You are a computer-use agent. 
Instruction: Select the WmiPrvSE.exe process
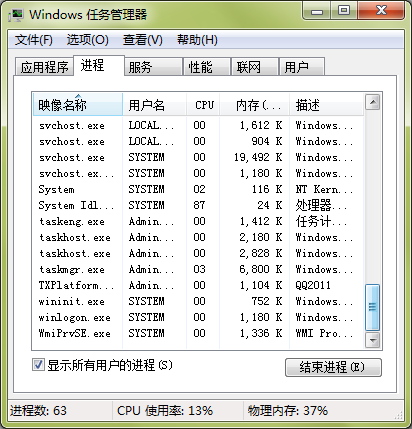click(x=198, y=333)
